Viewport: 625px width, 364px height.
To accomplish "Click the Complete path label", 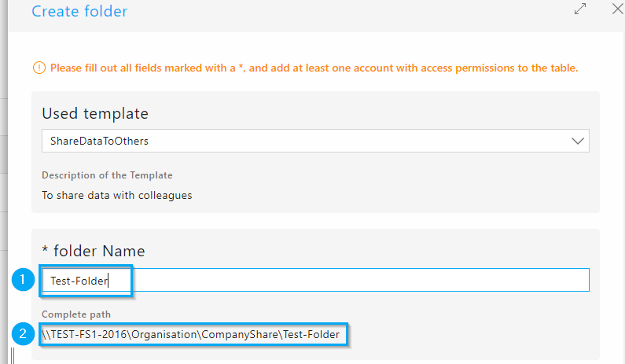I will click(76, 314).
